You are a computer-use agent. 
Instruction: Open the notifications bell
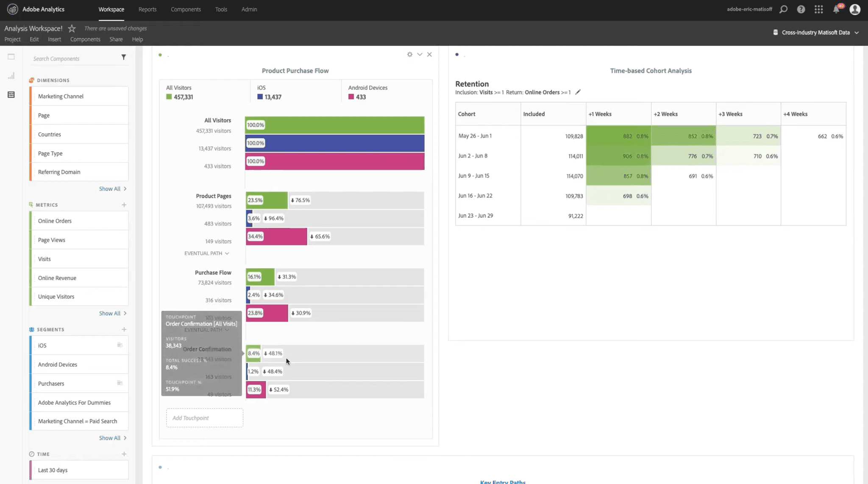coord(836,9)
